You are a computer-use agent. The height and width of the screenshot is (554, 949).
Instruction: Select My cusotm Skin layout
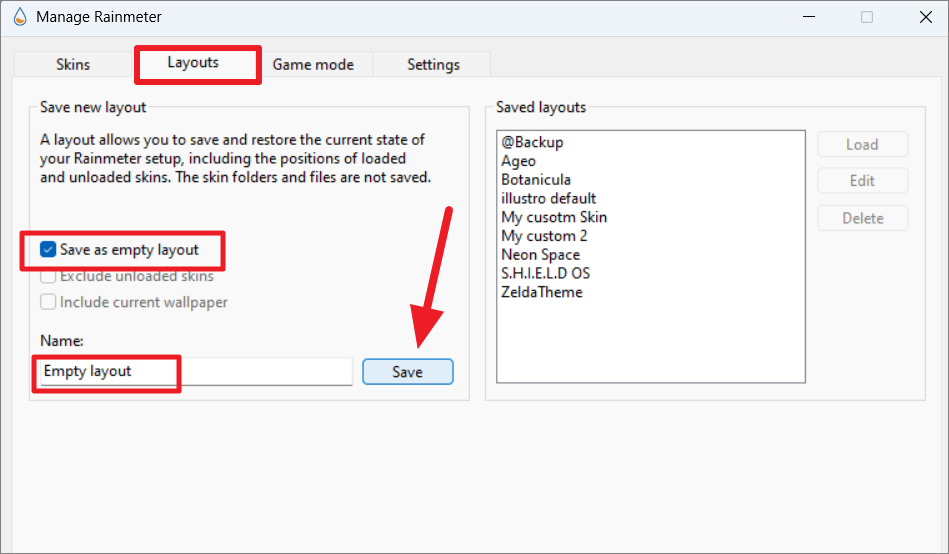[x=554, y=217]
